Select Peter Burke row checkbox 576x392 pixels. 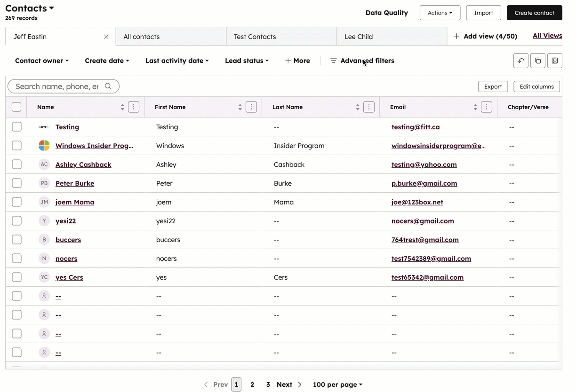click(16, 183)
